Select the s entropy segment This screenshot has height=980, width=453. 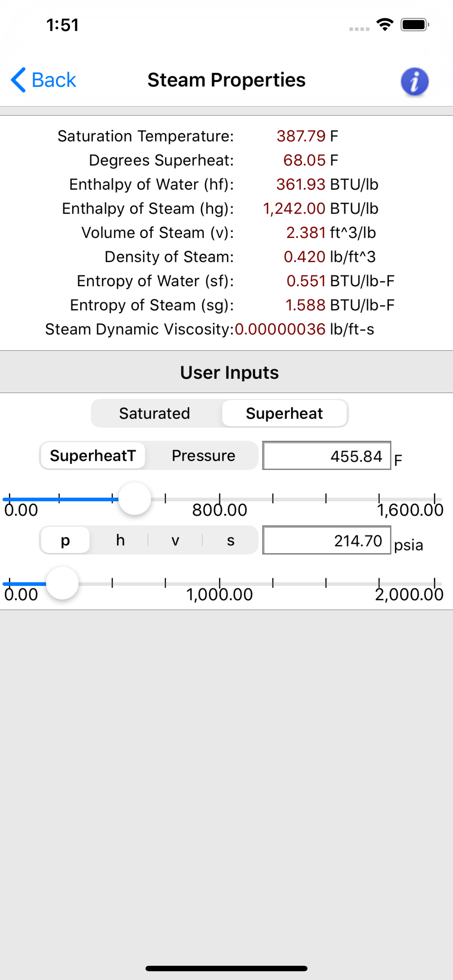point(230,540)
